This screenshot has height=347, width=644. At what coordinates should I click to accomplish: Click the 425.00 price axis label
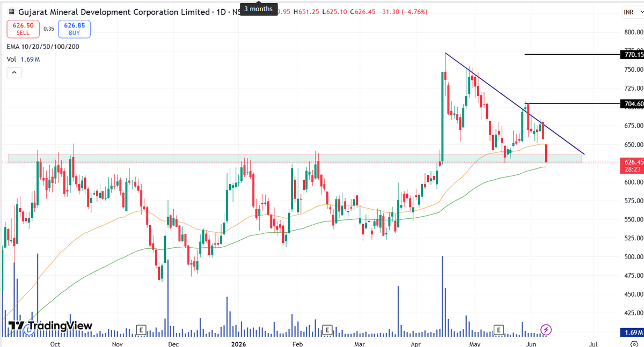pyautogui.click(x=633, y=313)
